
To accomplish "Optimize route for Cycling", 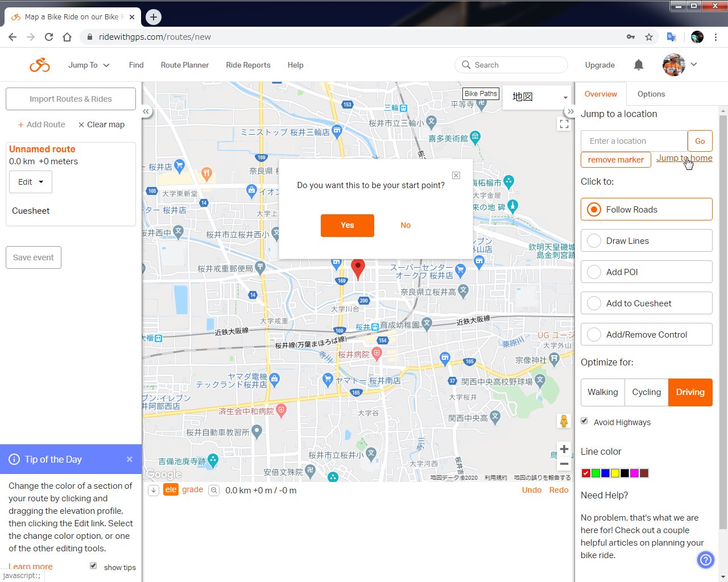I will 647,392.
